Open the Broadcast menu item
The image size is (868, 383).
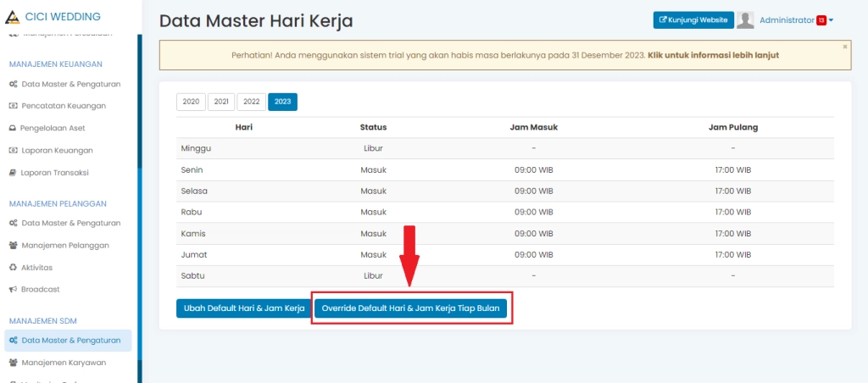point(41,290)
